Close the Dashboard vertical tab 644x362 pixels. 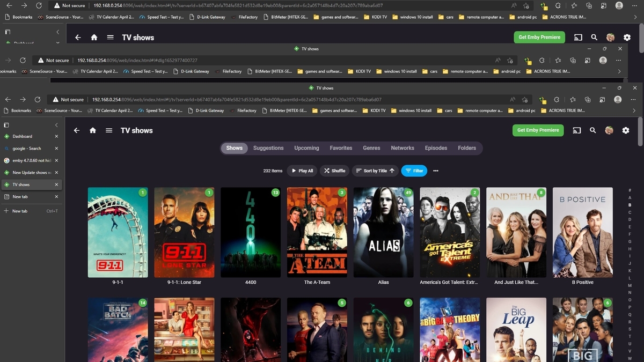[56, 136]
